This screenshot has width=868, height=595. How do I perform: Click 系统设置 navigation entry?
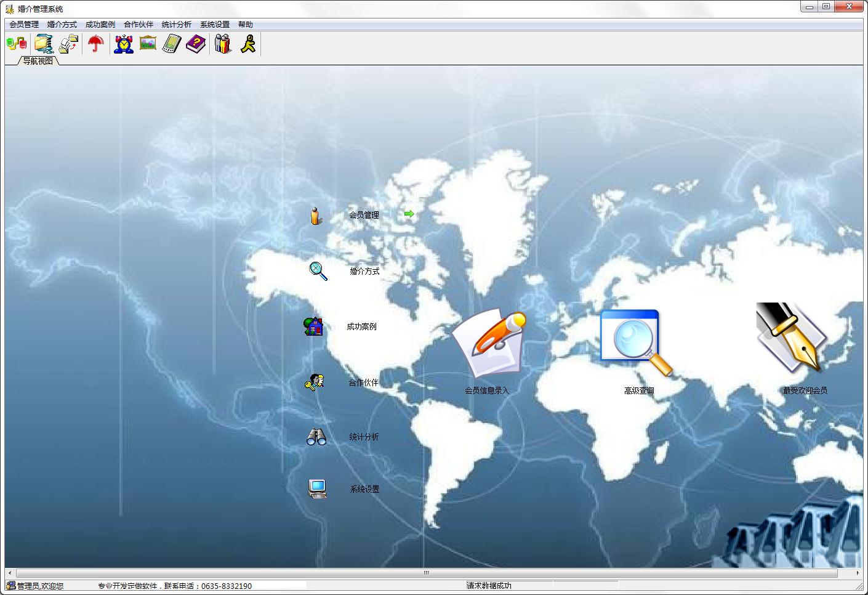[x=364, y=489]
